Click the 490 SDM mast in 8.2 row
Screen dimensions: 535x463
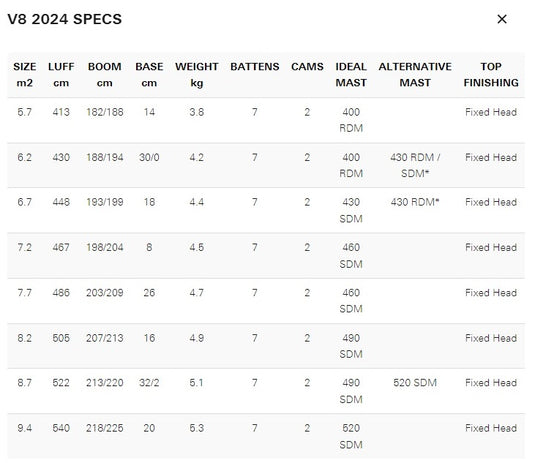[x=351, y=346]
